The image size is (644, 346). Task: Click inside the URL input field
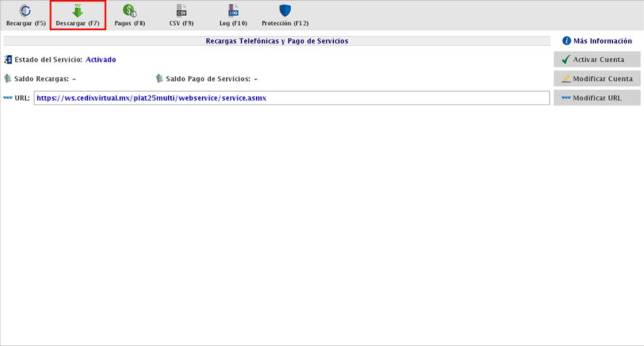click(x=292, y=98)
